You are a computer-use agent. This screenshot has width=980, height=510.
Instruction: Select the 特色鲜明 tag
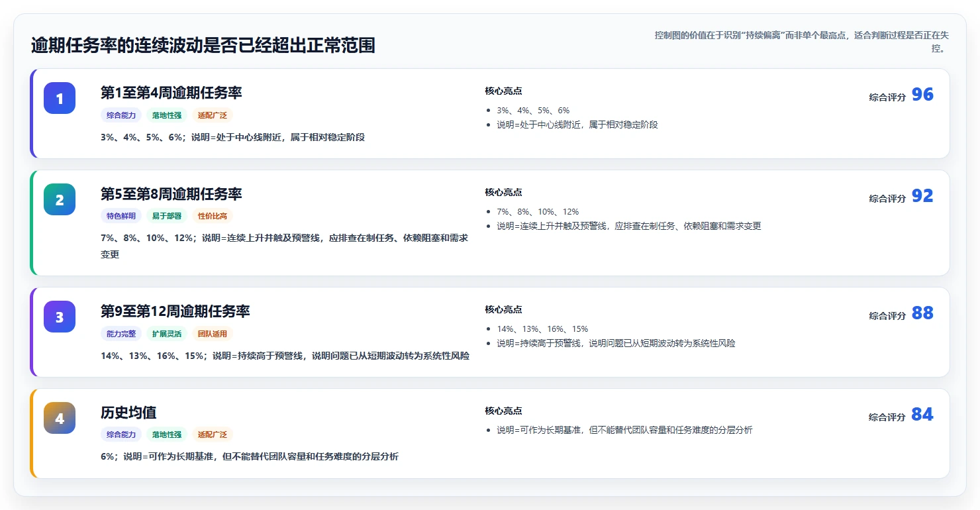[x=121, y=216]
